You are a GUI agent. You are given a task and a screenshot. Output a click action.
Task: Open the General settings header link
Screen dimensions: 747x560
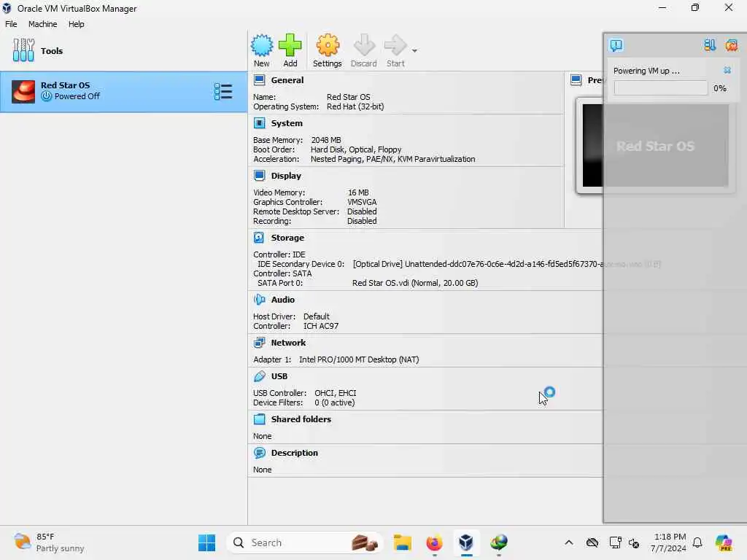287,80
